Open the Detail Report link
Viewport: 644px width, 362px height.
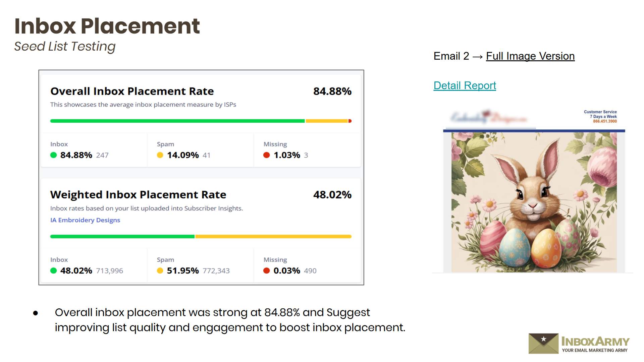[465, 85]
